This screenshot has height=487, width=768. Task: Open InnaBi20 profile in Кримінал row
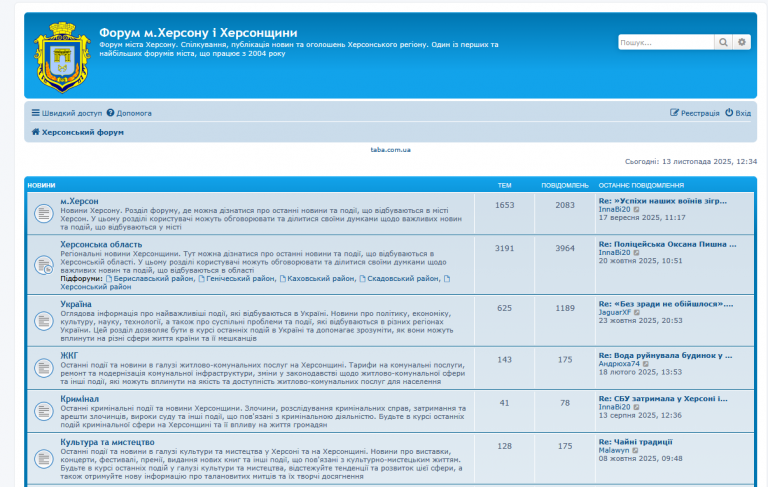pos(614,407)
